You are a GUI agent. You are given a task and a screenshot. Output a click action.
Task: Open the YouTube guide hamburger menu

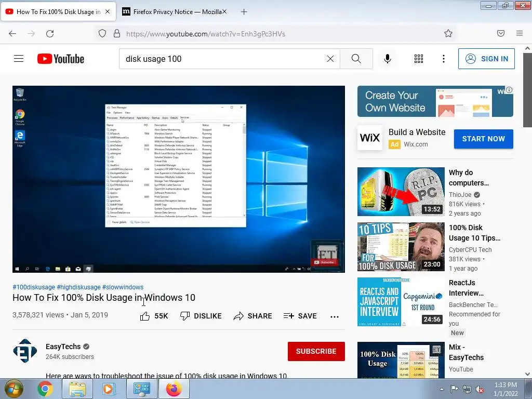19,59
